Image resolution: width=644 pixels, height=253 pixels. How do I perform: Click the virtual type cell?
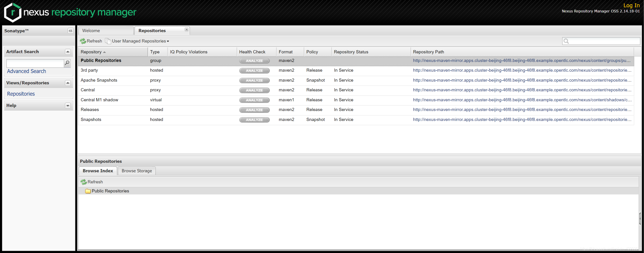pos(156,100)
